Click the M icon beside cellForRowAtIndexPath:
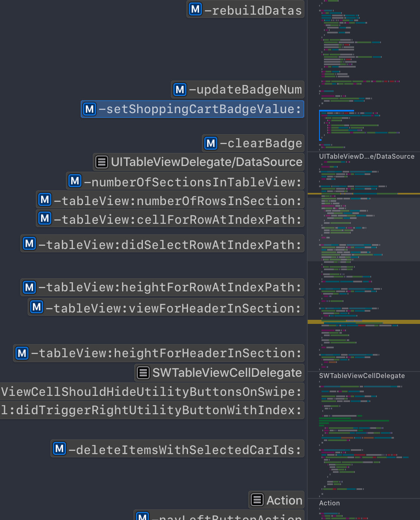The height and width of the screenshot is (520, 420). click(45, 218)
